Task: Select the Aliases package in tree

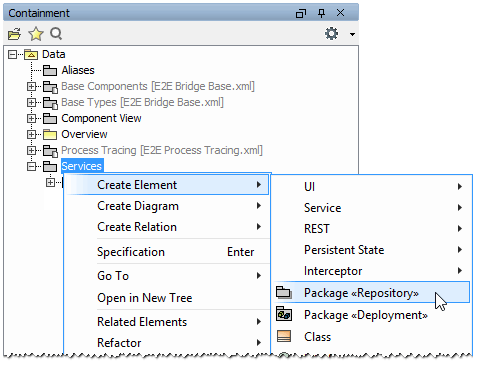Action: (x=78, y=70)
